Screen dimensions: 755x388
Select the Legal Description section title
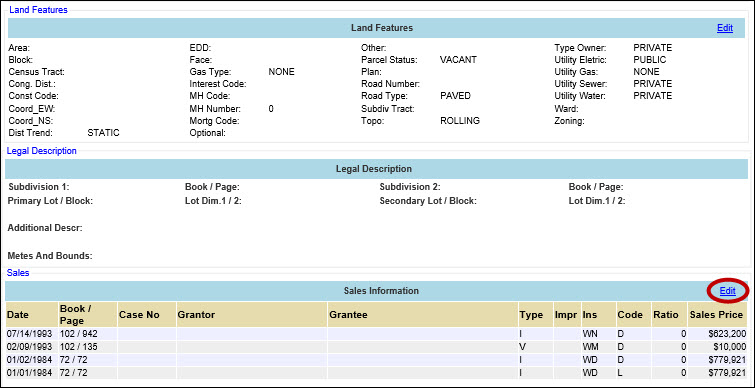[41, 151]
